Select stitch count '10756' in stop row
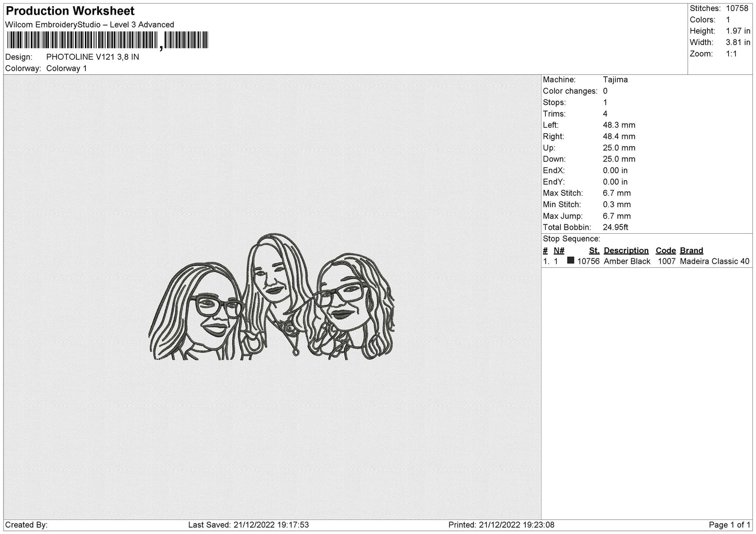This screenshot has height=534, width=756. (589, 262)
